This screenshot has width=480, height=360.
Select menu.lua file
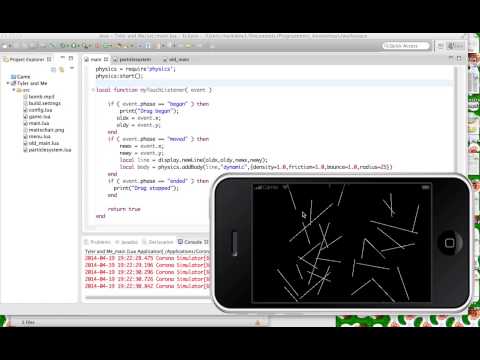click(37, 137)
